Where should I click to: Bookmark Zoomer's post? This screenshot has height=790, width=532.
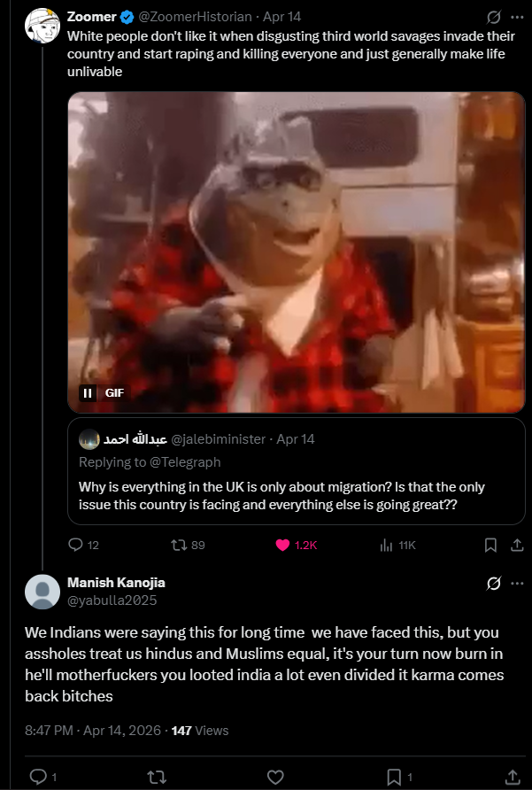[490, 545]
